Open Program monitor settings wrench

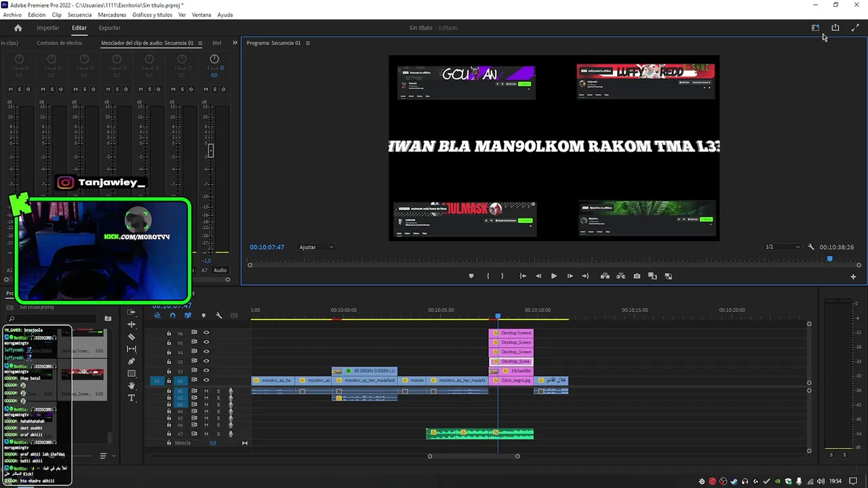click(x=811, y=247)
